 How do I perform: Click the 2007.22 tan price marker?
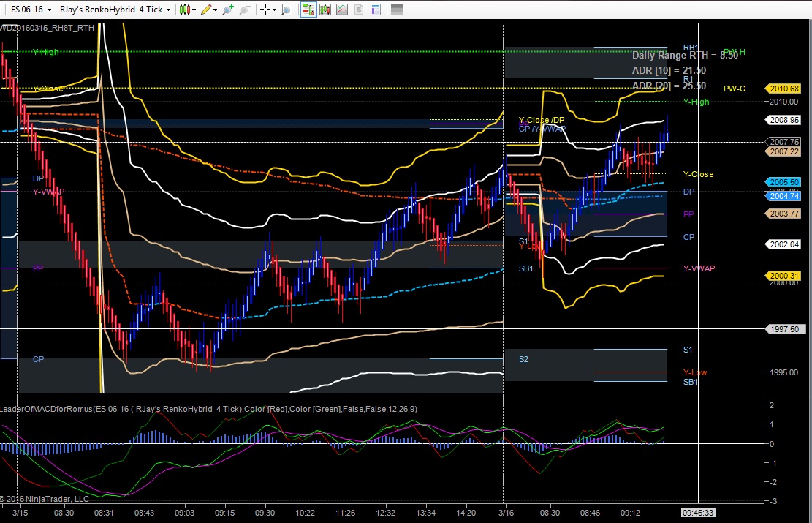(783, 151)
